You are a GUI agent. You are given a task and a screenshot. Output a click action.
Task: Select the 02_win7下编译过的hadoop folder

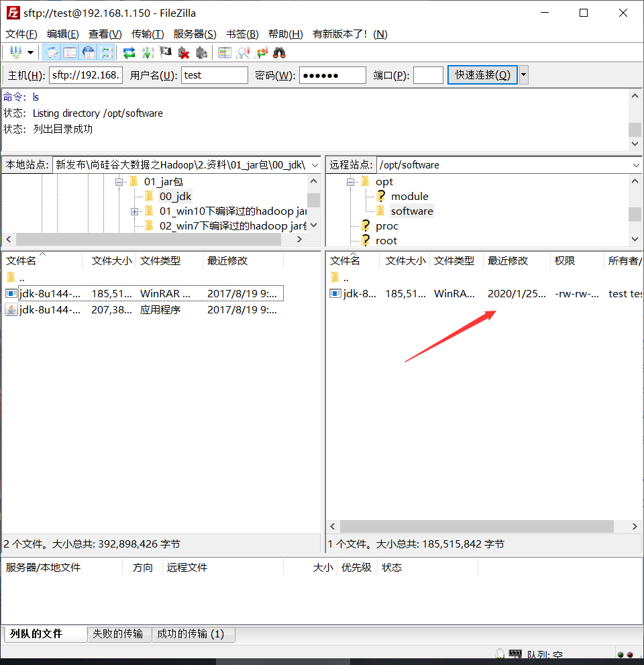coord(233,225)
